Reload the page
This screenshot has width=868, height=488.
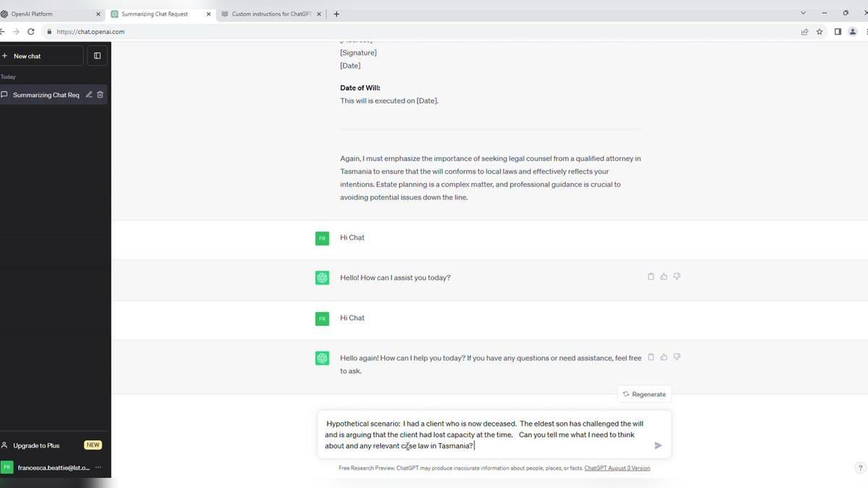pyautogui.click(x=30, y=31)
